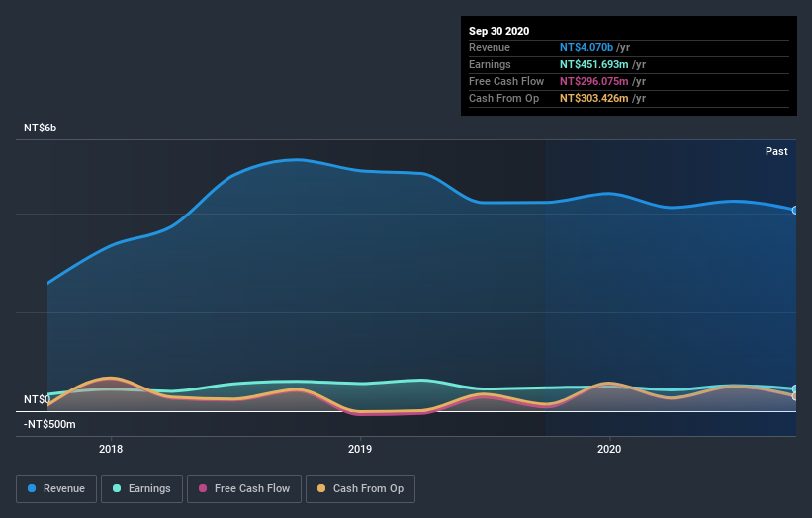The image size is (812, 518).
Task: Click the -NT$500m y-axis label
Action: click(x=49, y=424)
